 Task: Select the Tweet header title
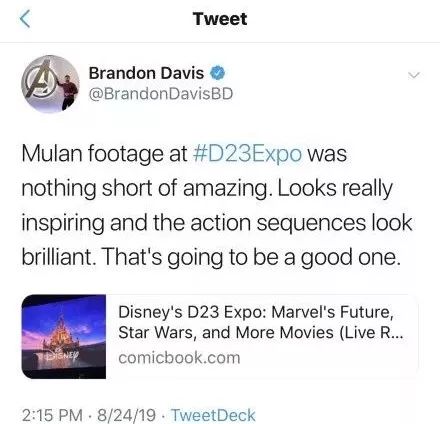(220, 19)
